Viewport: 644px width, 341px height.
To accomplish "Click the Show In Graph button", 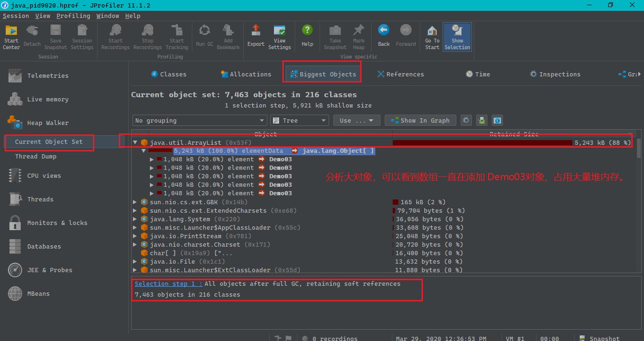I will point(421,120).
